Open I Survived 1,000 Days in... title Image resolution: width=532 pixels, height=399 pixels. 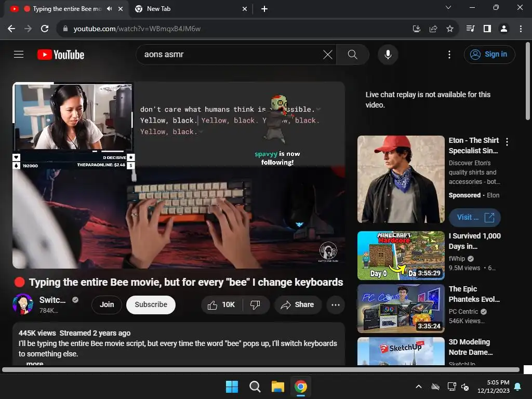pos(475,241)
